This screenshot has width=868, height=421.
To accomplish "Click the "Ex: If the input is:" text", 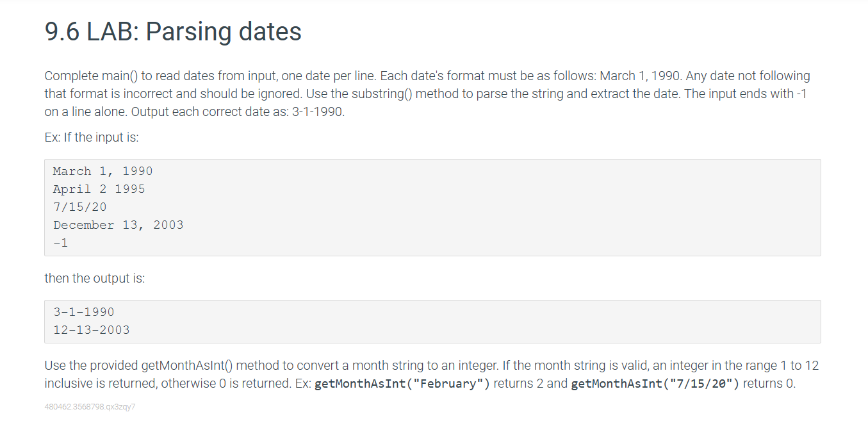I will click(92, 137).
